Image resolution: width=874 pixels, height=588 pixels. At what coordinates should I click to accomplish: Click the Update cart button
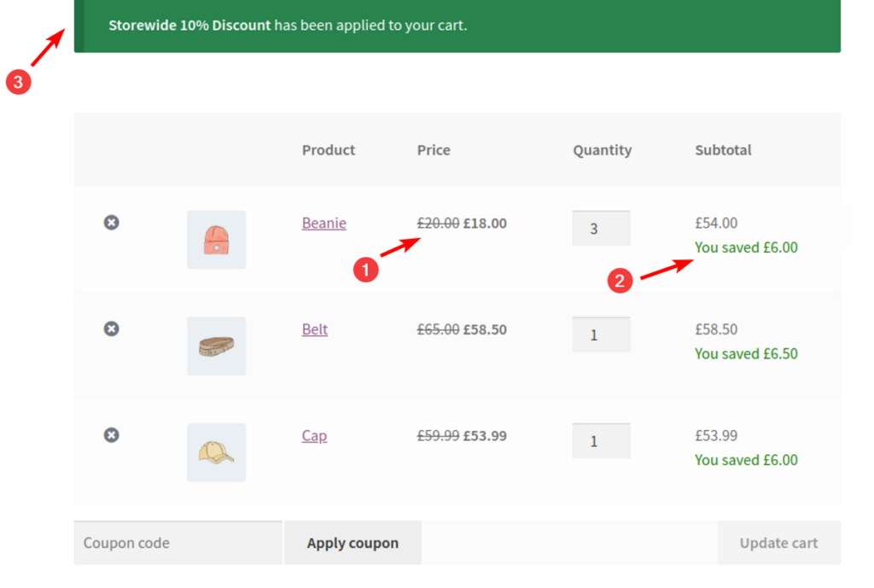(778, 542)
